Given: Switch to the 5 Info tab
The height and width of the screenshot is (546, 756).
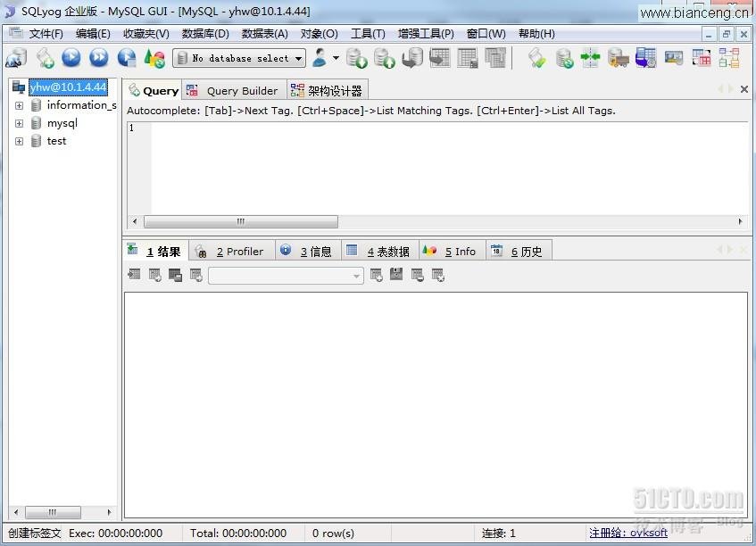Looking at the screenshot, I should (452, 251).
